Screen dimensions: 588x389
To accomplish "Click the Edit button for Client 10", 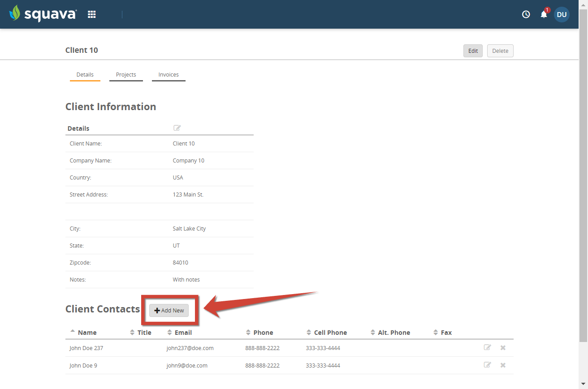I will click(x=473, y=51).
